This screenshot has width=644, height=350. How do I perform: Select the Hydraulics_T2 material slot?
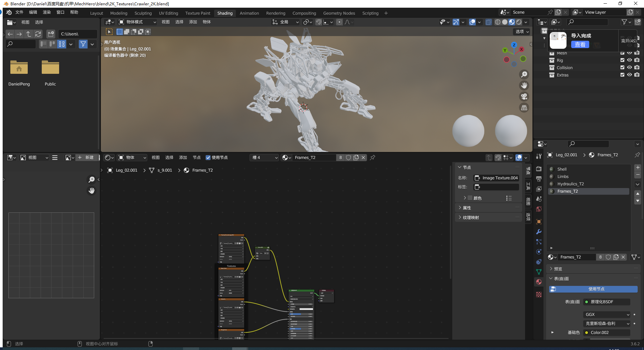click(x=571, y=184)
